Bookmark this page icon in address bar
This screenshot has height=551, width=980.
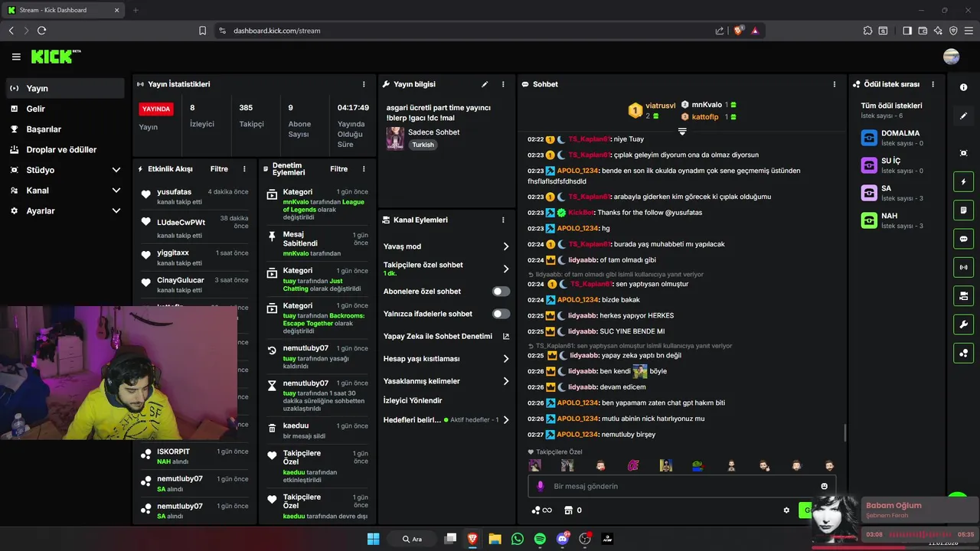pyautogui.click(x=202, y=31)
